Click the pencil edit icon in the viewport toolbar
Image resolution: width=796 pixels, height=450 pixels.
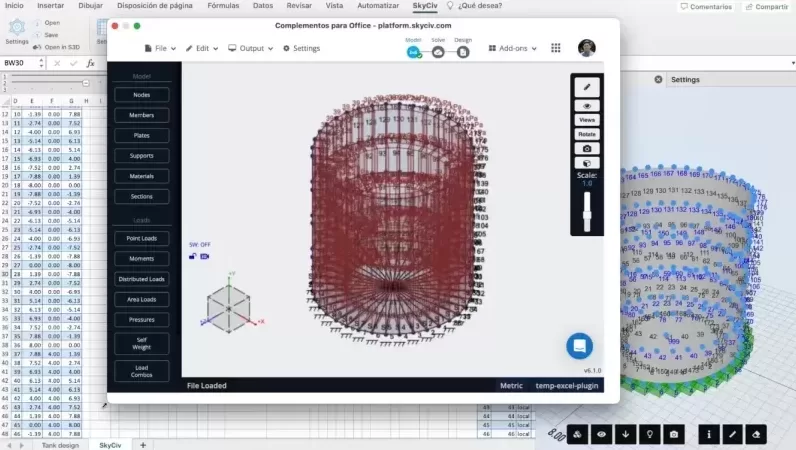pos(587,87)
